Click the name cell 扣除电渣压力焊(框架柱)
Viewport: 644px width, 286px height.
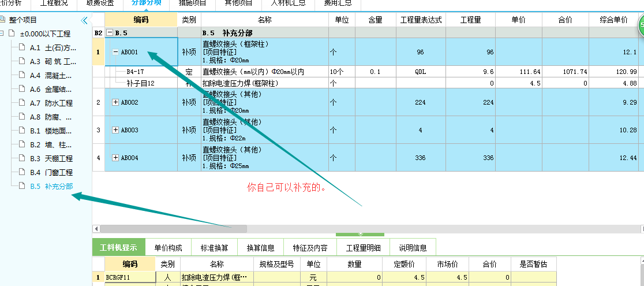[265, 83]
